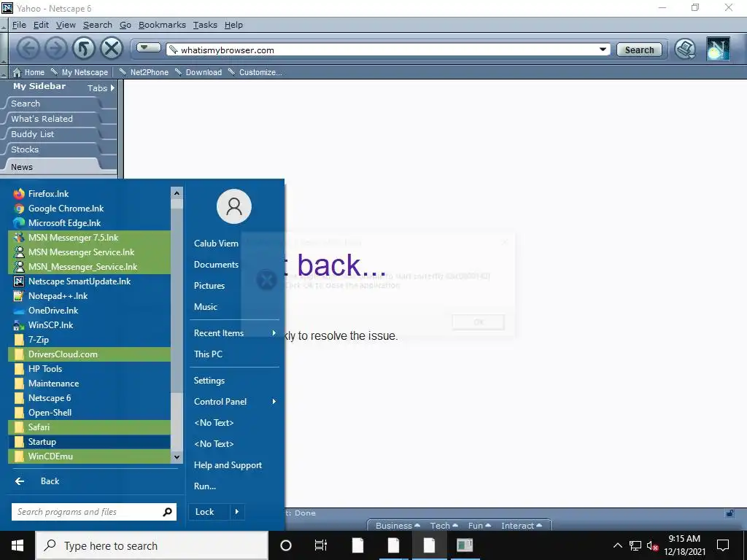This screenshot has width=747, height=560.
Task: Click the muted volume icon in tray
Action: (652, 545)
